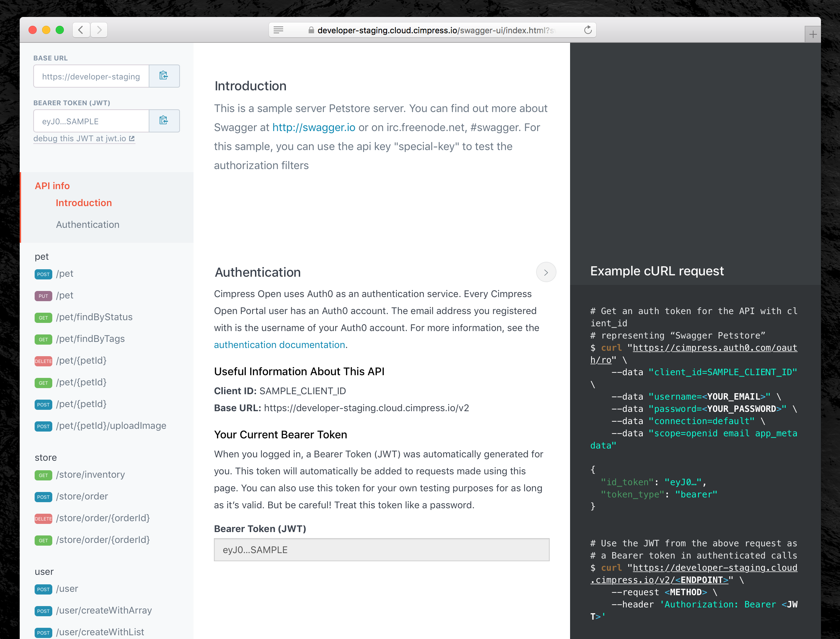Select Introduction in the sidebar menu
This screenshot has width=840, height=639.
pyautogui.click(x=84, y=203)
